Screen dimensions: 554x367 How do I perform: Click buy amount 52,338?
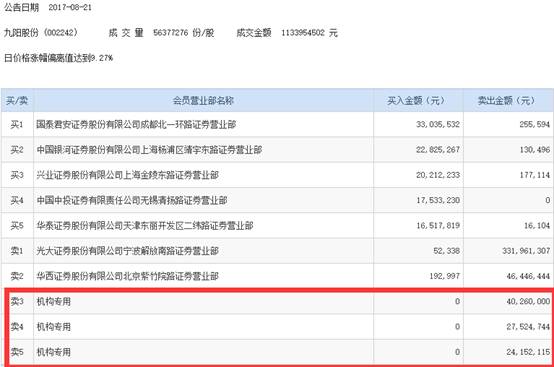tap(447, 251)
